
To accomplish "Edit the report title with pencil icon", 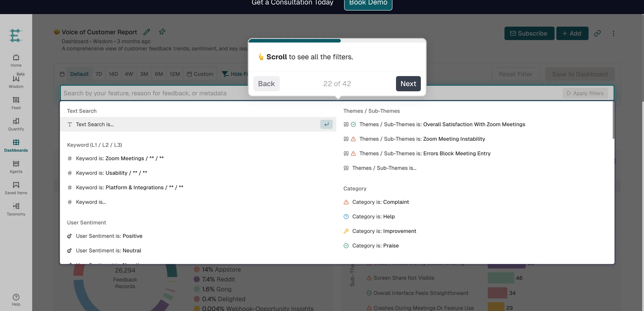I will pyautogui.click(x=147, y=32).
